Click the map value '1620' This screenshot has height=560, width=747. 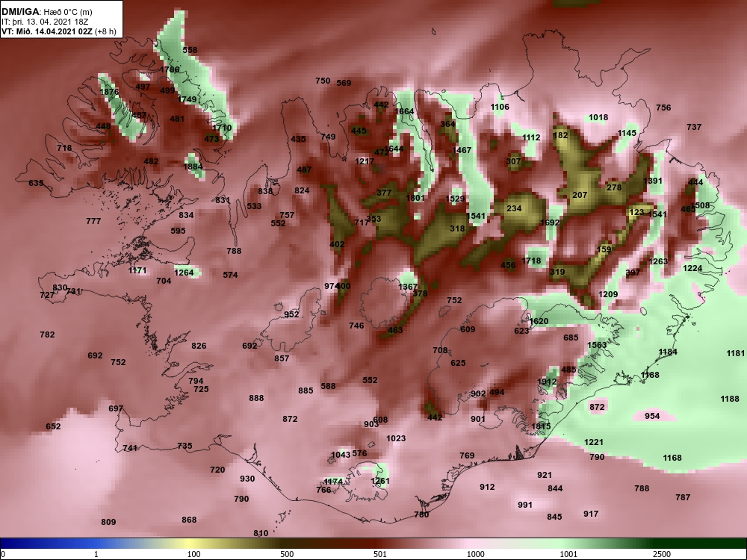point(539,321)
